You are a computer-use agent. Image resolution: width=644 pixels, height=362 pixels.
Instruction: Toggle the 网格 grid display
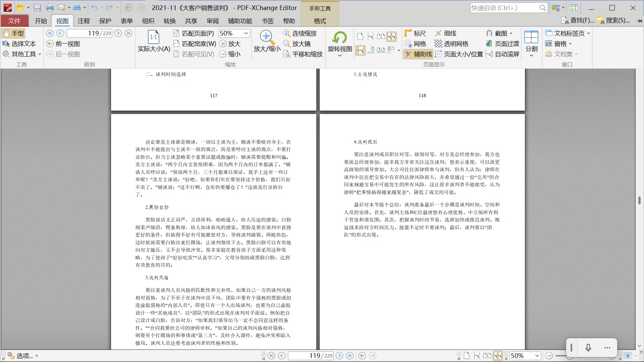coord(415,44)
